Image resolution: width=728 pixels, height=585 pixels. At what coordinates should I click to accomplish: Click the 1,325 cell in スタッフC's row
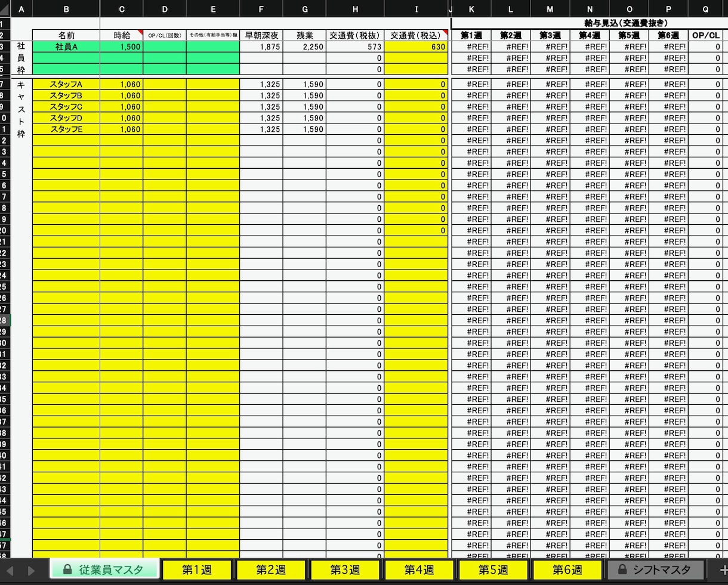[x=261, y=107]
